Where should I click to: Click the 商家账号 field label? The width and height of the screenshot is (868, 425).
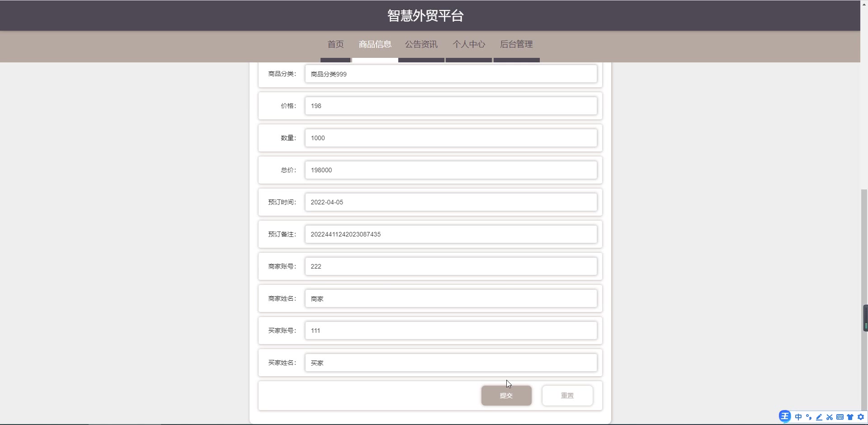(282, 266)
